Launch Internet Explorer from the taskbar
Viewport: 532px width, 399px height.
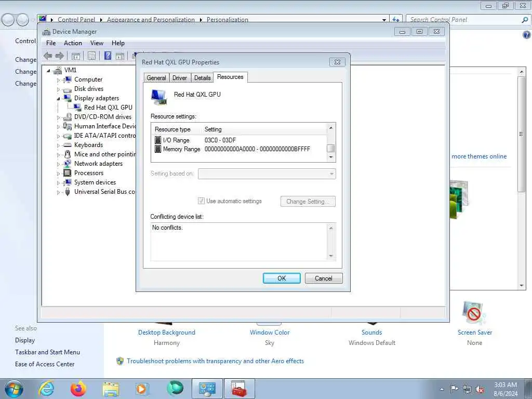(x=46, y=389)
